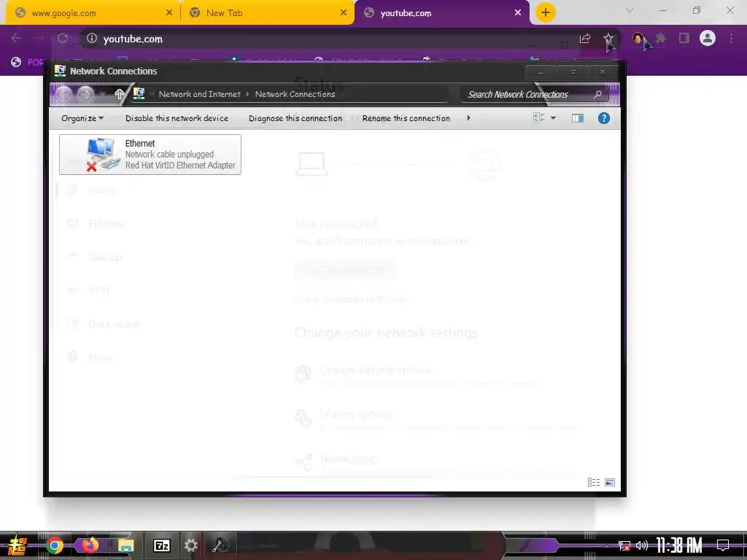This screenshot has height=560, width=747.
Task: Click the change your view icon
Action: point(539,117)
